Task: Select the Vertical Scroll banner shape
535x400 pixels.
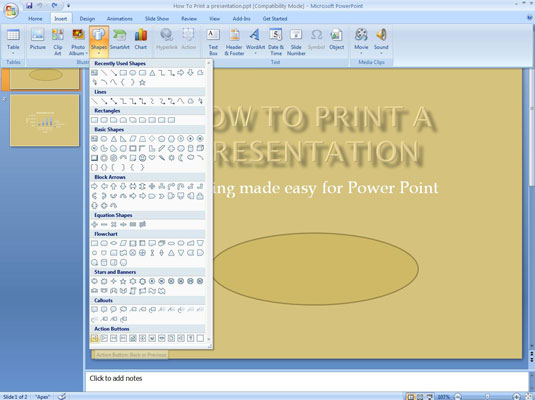Action: [x=133, y=291]
